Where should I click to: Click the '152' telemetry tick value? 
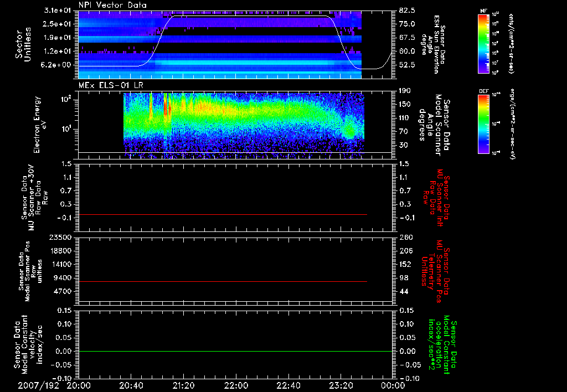click(x=405, y=264)
